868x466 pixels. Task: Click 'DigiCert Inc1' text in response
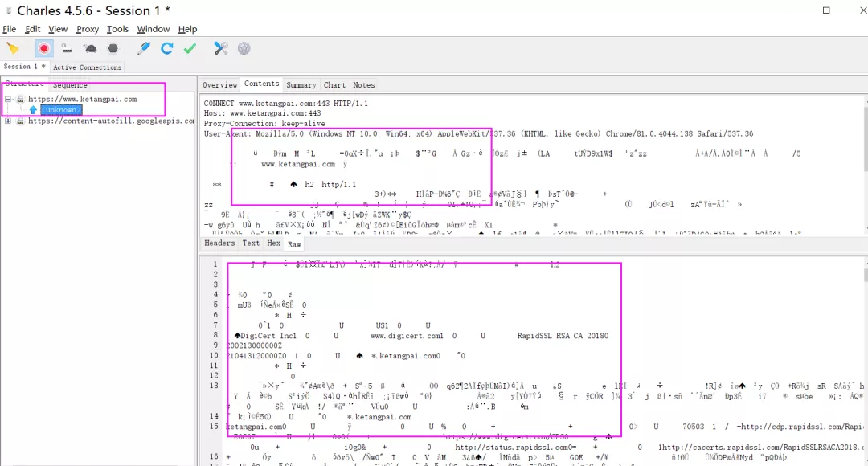pyautogui.click(x=268, y=335)
